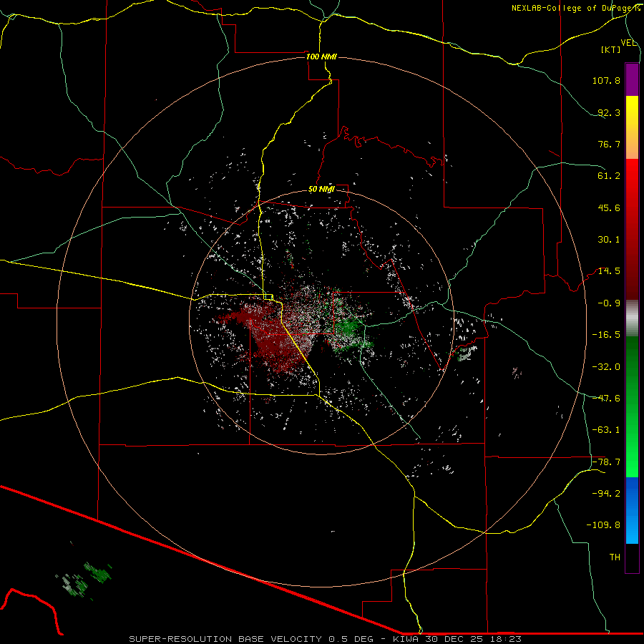Screen dimensions: 644x644
Task: Click the purple segment of color bar
Action: (x=632, y=79)
